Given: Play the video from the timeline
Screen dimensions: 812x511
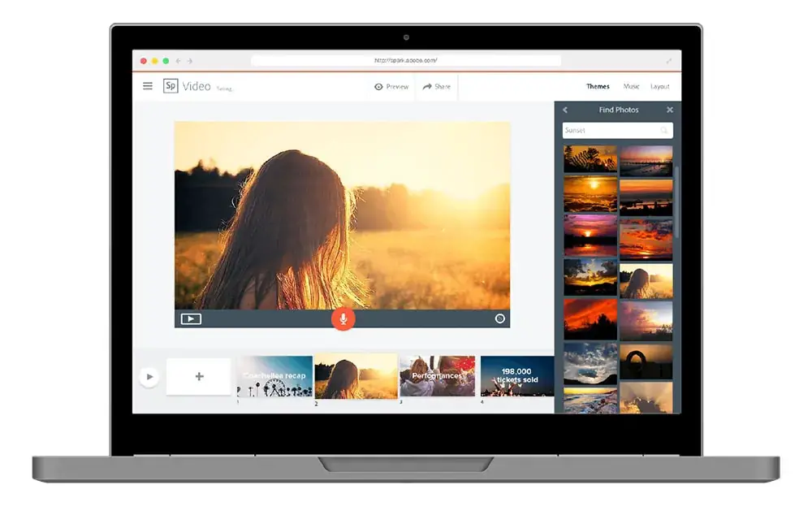Looking at the screenshot, I should 149,377.
